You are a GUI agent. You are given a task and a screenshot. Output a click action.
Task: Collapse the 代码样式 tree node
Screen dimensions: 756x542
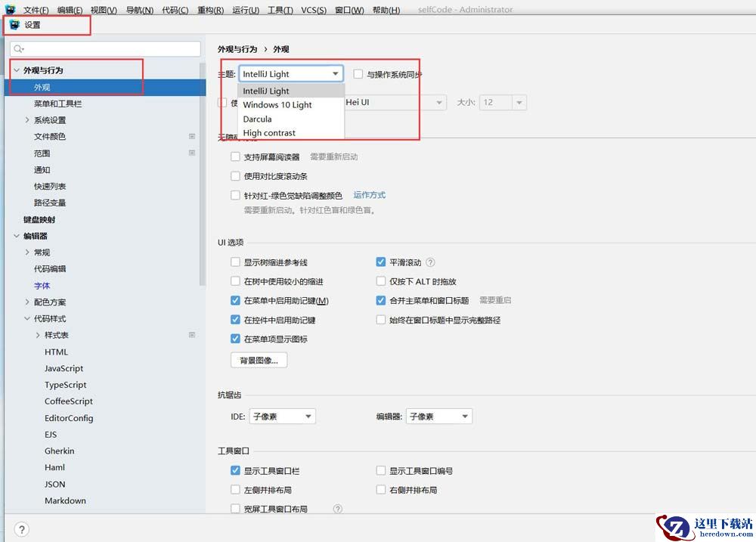point(27,318)
